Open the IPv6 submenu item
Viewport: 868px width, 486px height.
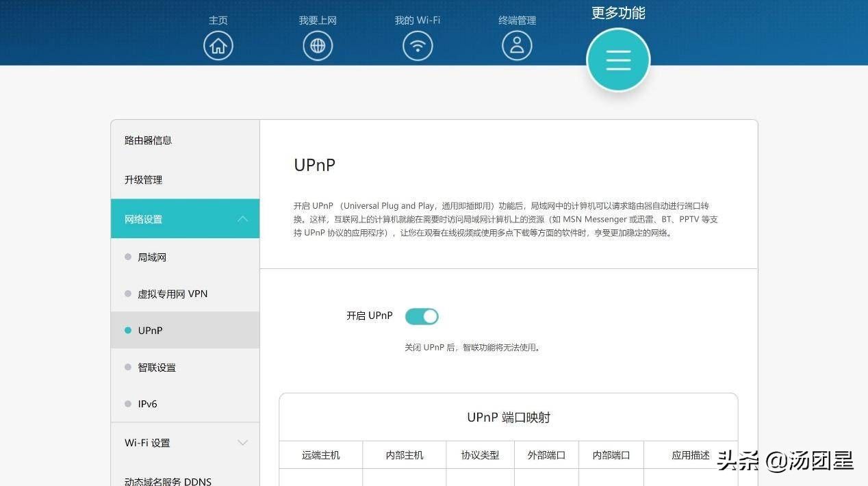point(185,404)
